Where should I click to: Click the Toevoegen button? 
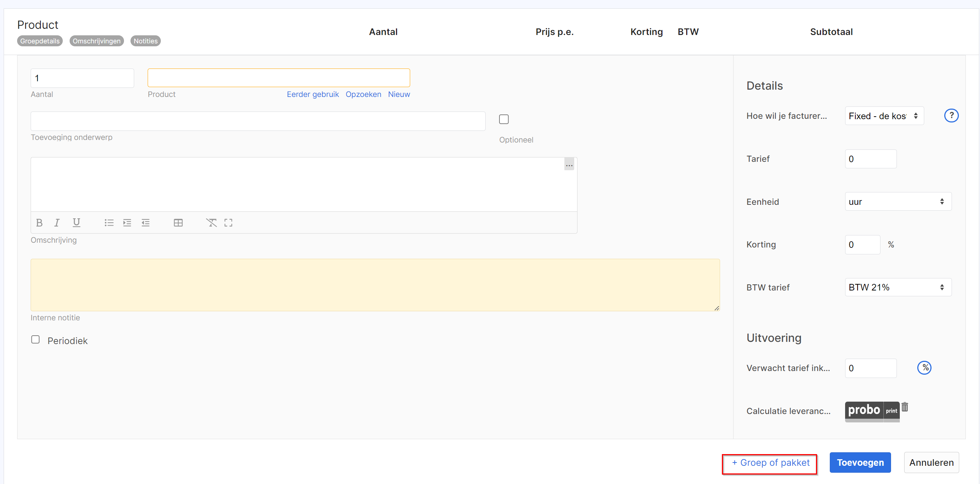(860, 463)
